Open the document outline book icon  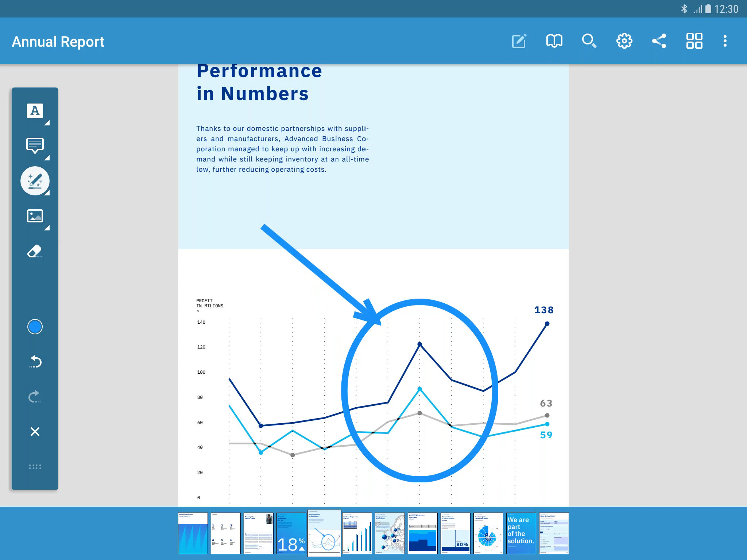click(554, 41)
